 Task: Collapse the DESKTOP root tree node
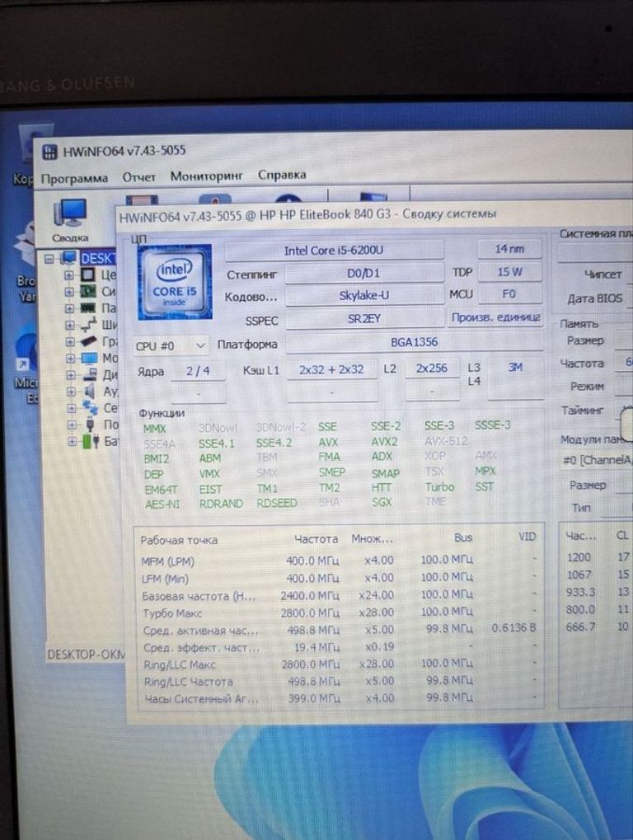[x=49, y=259]
